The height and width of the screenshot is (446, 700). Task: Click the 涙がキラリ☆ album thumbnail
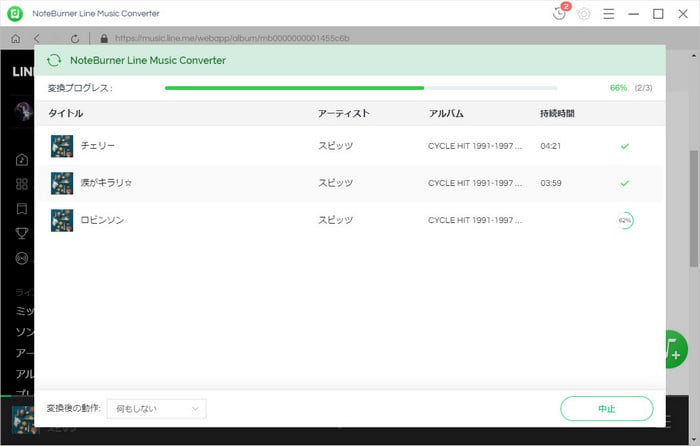(x=62, y=183)
